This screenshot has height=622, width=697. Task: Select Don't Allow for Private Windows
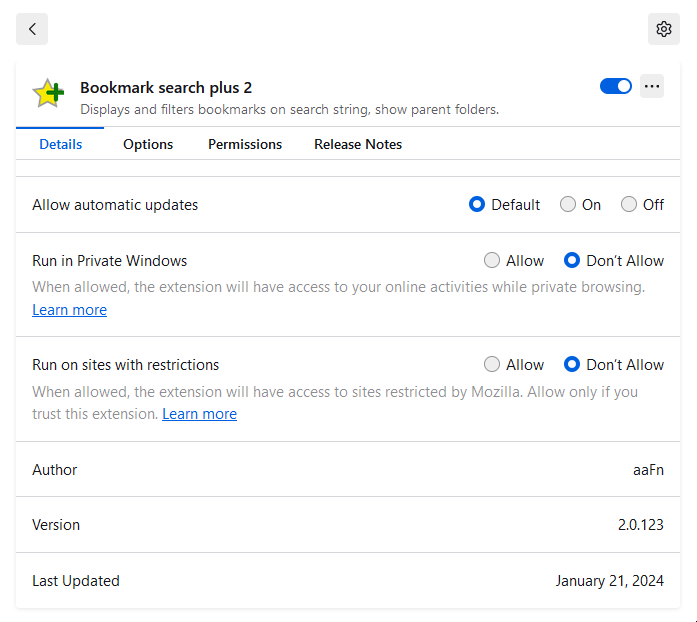point(572,261)
